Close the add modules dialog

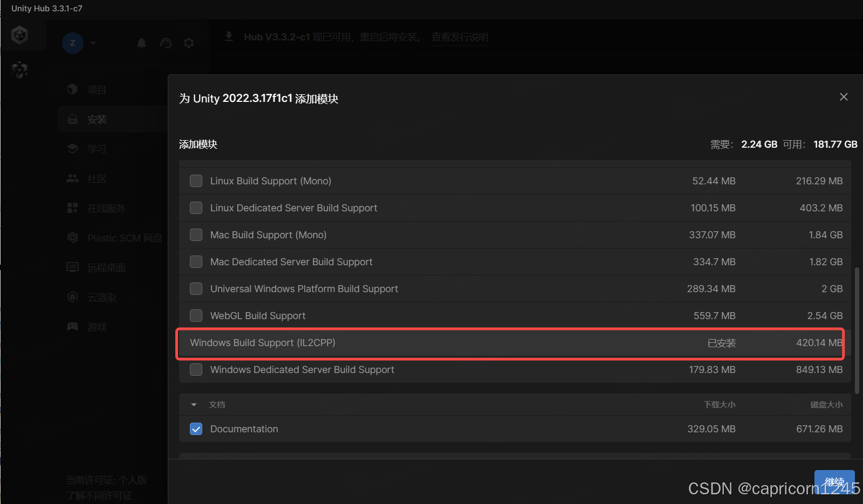[844, 97]
